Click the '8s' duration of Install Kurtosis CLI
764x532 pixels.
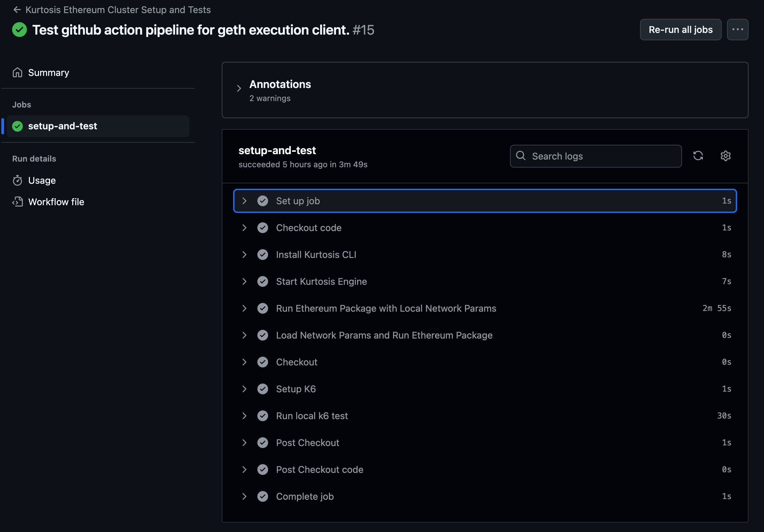tap(726, 255)
